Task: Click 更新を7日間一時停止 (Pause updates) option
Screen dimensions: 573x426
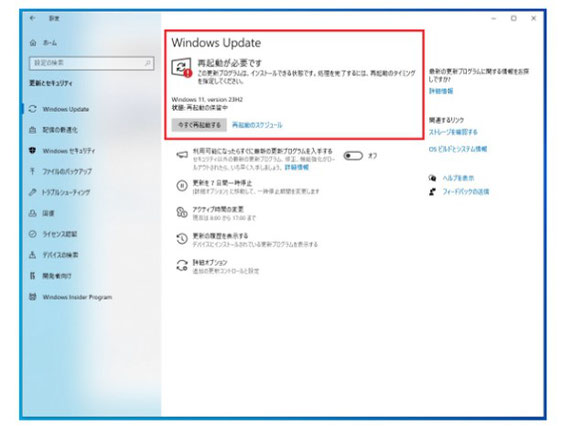Action: click(222, 183)
